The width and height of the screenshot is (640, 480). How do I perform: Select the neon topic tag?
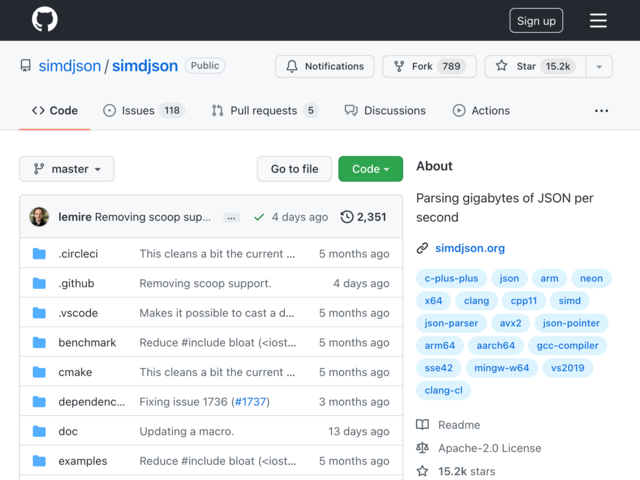coord(591,278)
